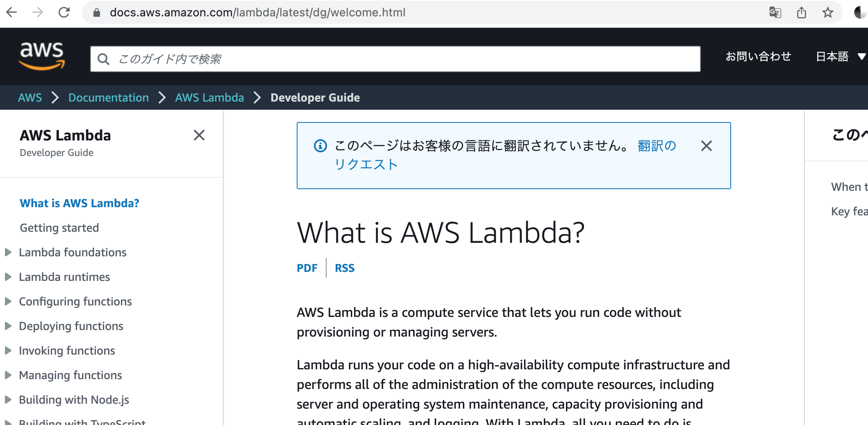Open Lambda runtimes page link

(64, 277)
